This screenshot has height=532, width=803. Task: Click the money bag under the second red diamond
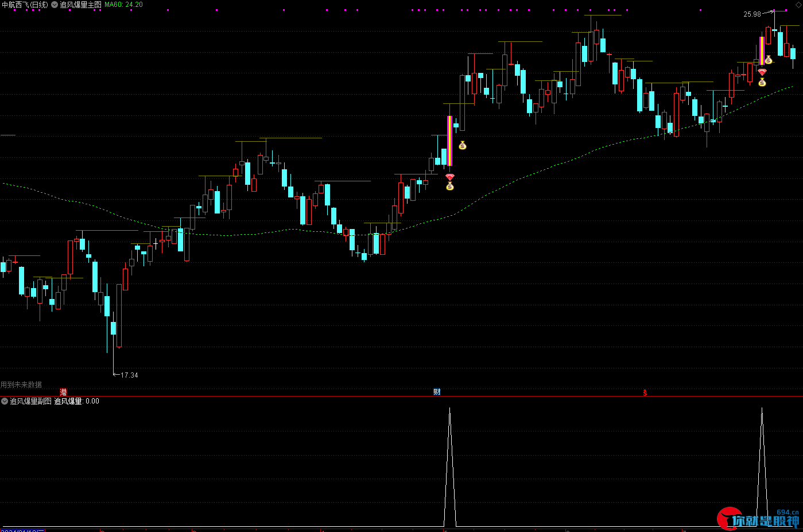point(762,82)
